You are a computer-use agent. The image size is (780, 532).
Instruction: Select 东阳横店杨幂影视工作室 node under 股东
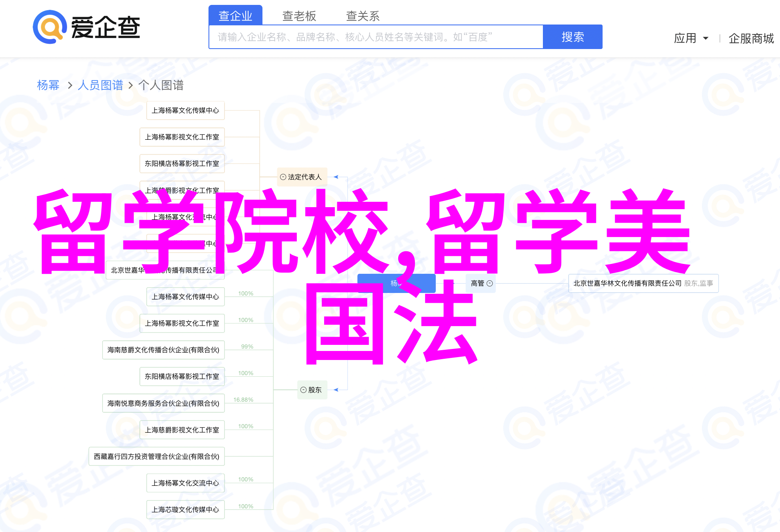coord(182,376)
